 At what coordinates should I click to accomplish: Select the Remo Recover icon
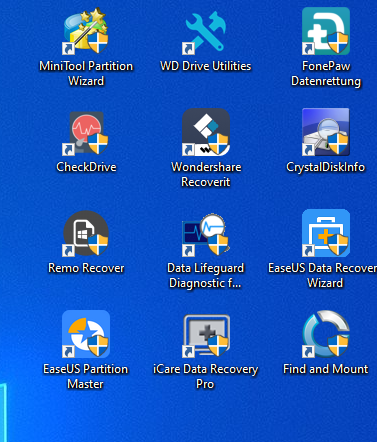point(86,233)
